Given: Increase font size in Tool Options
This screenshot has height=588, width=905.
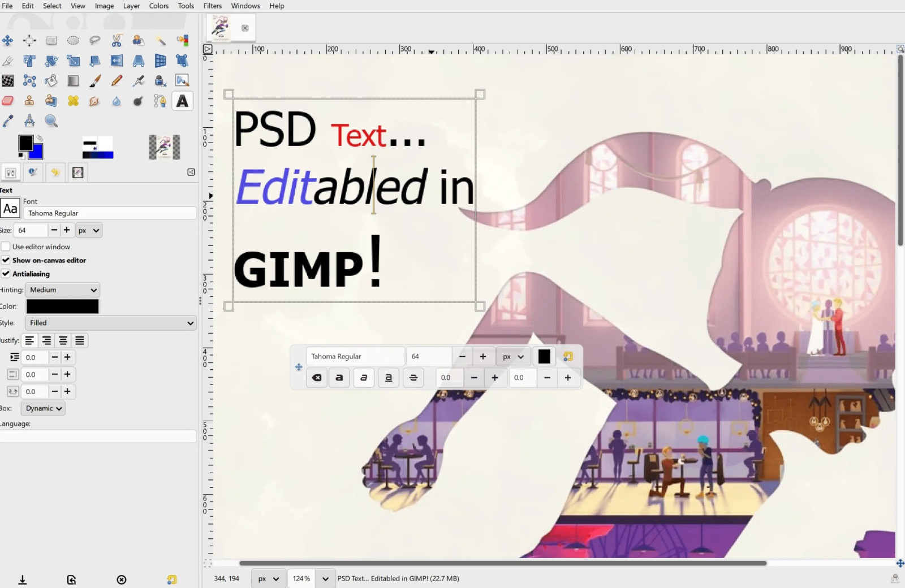Looking at the screenshot, I should [67, 230].
